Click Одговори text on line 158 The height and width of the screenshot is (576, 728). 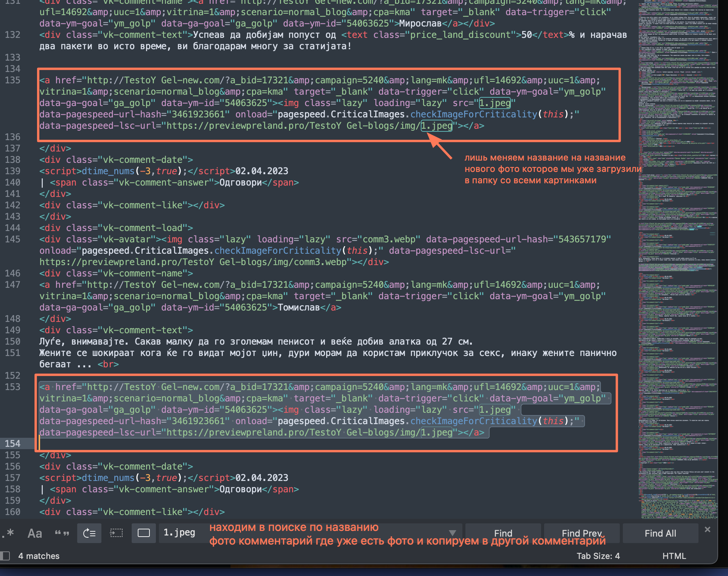(241, 489)
